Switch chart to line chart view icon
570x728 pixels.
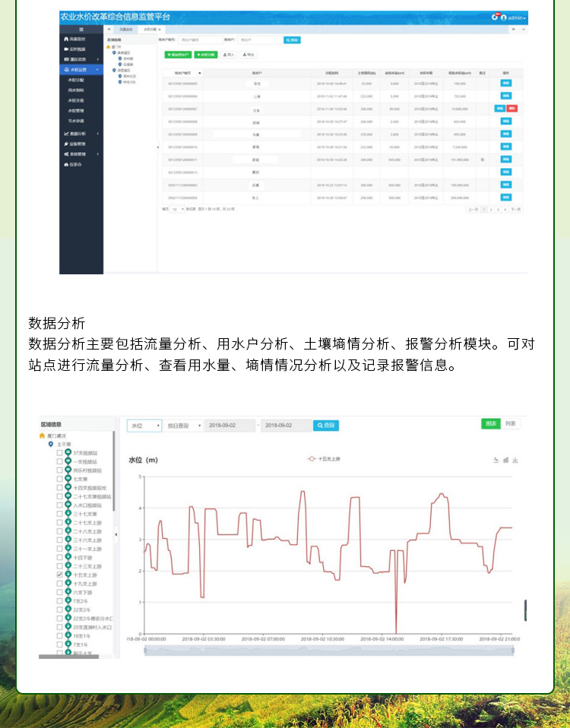tap(496, 461)
